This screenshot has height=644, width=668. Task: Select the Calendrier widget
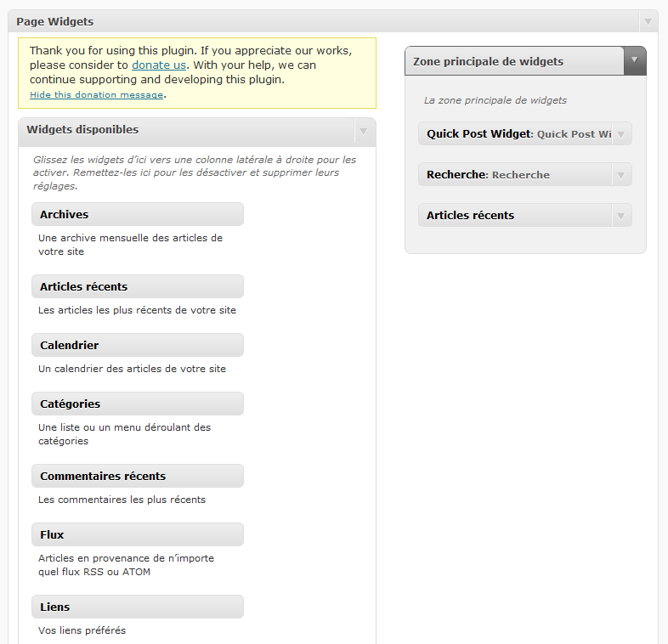pos(138,345)
